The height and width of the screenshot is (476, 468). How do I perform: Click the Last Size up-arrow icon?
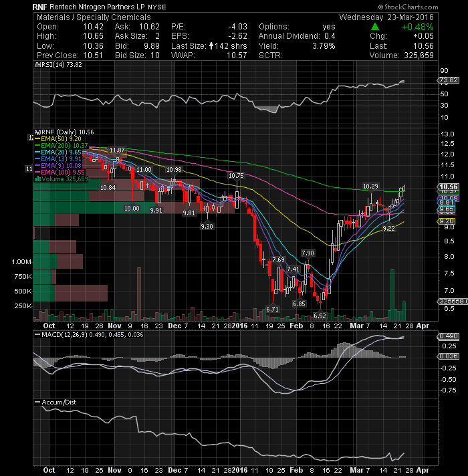pos(211,46)
